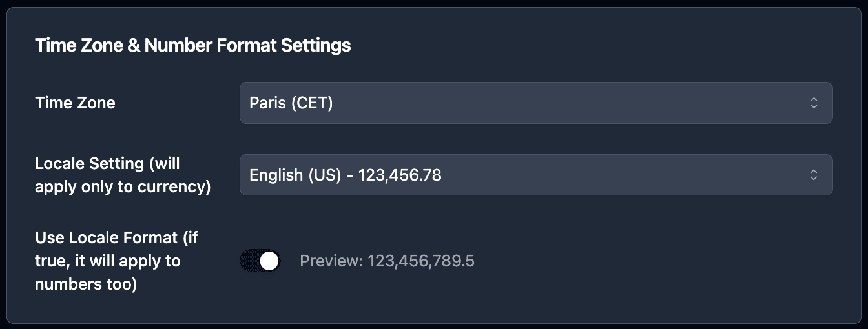Click the "will apply only to currency" note

123,188
